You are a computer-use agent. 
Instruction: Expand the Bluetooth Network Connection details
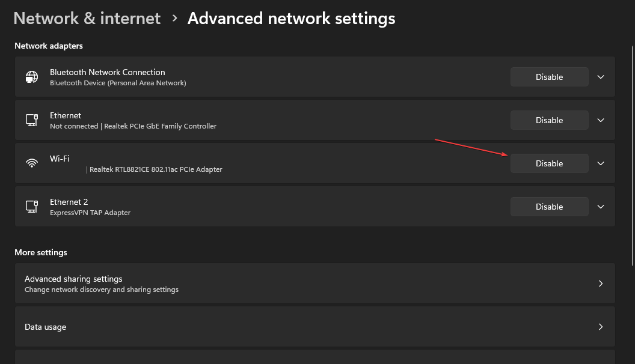tap(600, 77)
